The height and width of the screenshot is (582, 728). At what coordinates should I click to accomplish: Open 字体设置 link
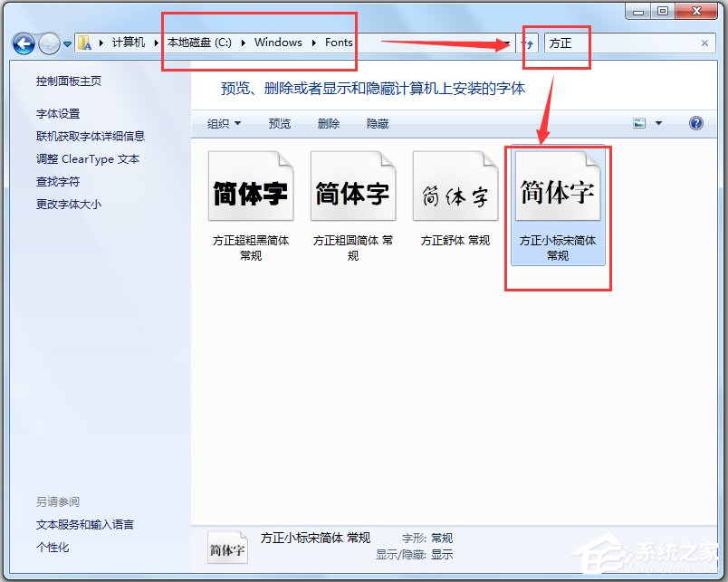(x=58, y=114)
